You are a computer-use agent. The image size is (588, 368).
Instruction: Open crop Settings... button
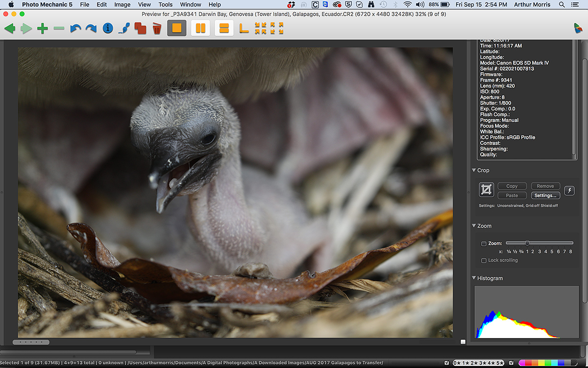(545, 195)
